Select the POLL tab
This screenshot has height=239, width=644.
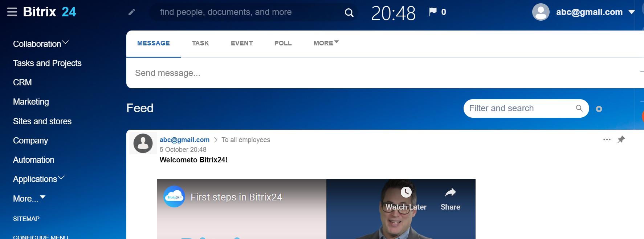(x=283, y=43)
